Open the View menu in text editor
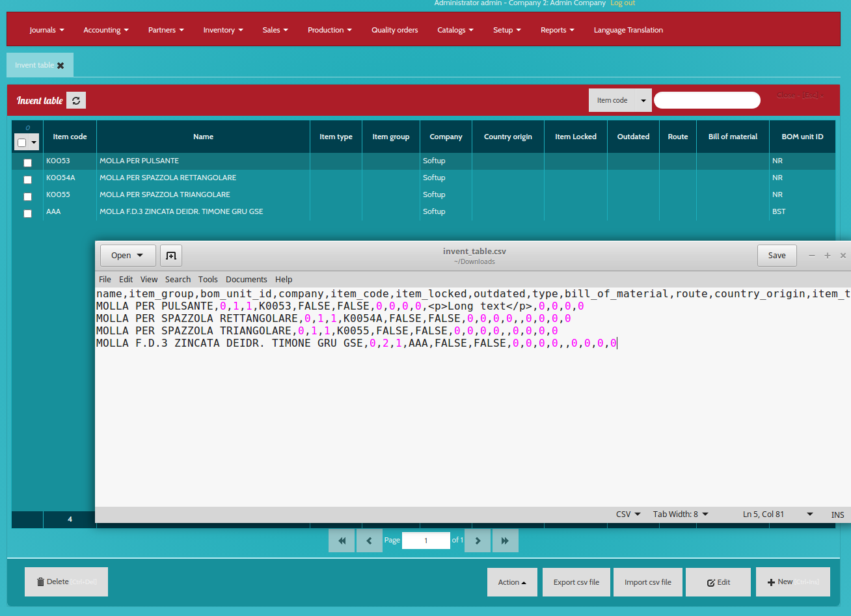Screen dimensions: 851x616 tap(149, 279)
